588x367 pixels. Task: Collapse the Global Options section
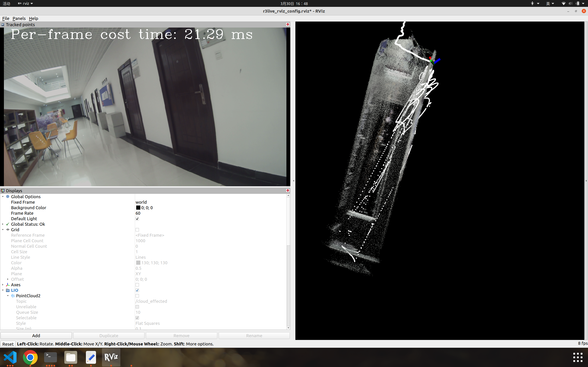3,197
